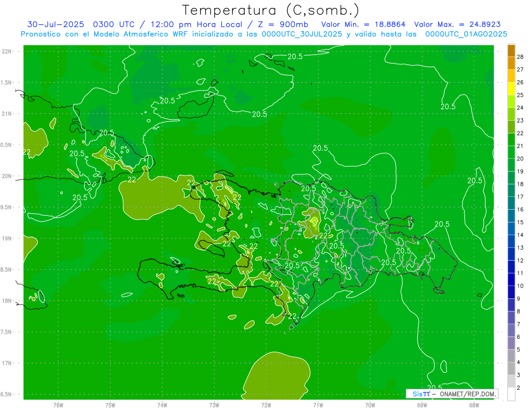Viewport: 532px width, 411px height.
Task: Click the color legend's '28' value label
Action: (520, 57)
